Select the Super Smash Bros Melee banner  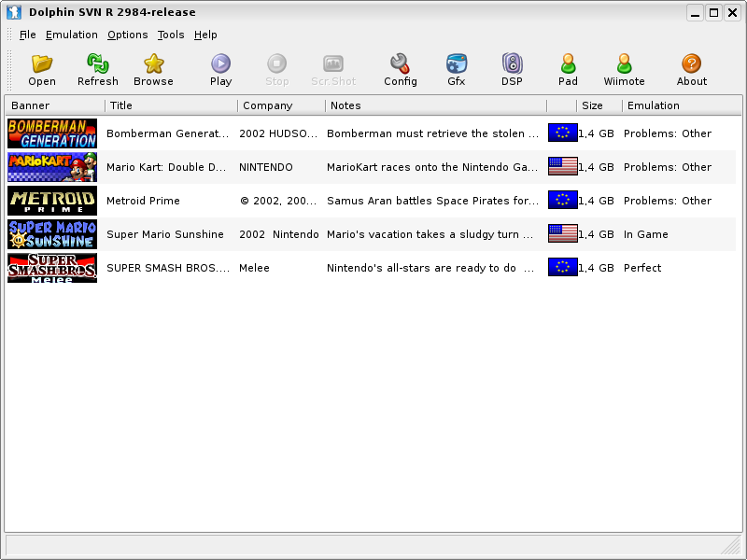[52, 268]
